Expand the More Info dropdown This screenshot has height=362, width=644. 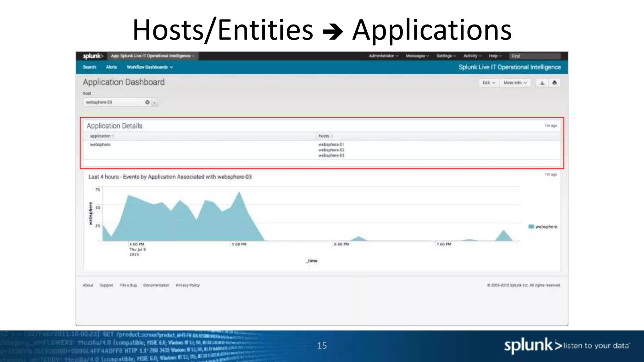point(515,83)
